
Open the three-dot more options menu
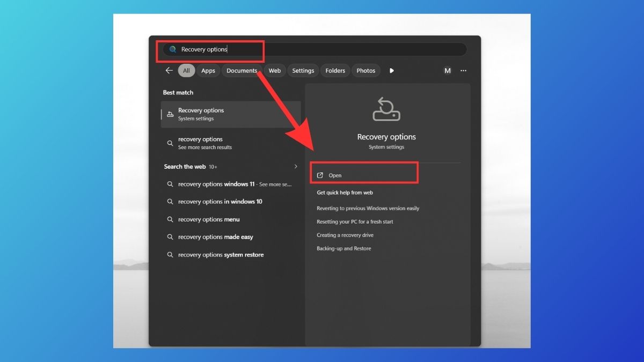[x=464, y=71]
